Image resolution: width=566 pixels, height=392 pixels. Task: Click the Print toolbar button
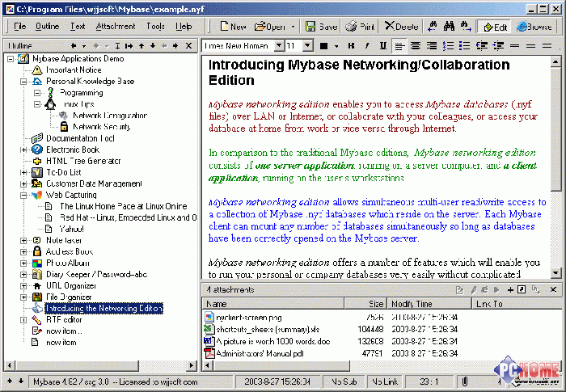(360, 27)
